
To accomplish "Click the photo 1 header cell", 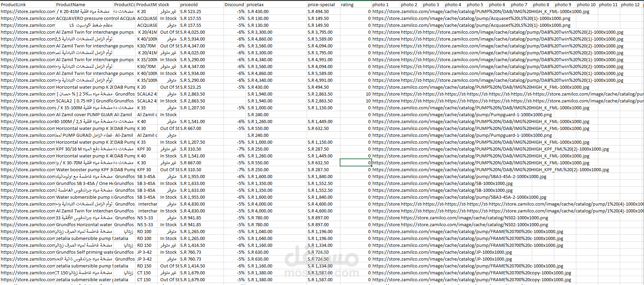I will pos(386,4).
